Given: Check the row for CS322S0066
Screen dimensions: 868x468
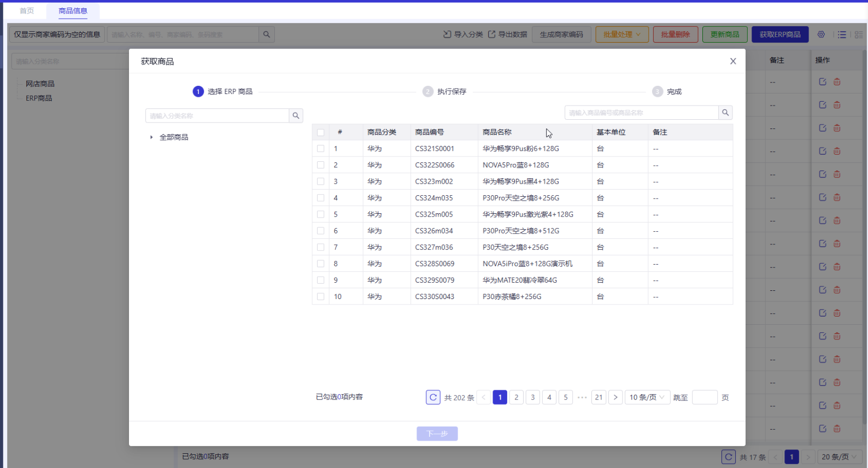Looking at the screenshot, I should [320, 165].
